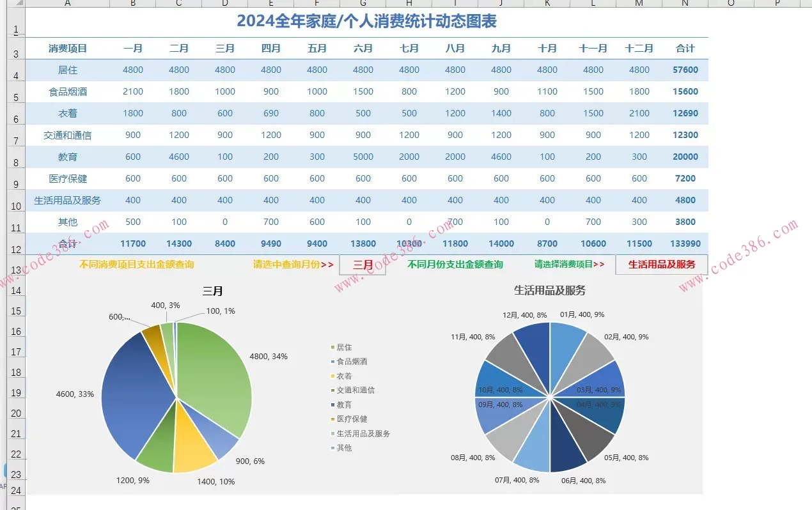
Task: Select the 医疗保健 legend entry
Action: click(x=348, y=419)
